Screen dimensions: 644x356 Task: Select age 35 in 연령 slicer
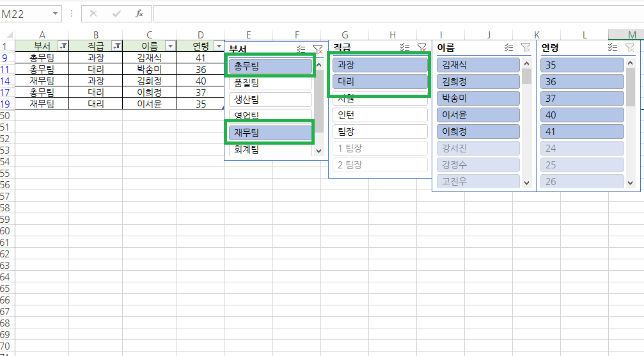(x=582, y=65)
